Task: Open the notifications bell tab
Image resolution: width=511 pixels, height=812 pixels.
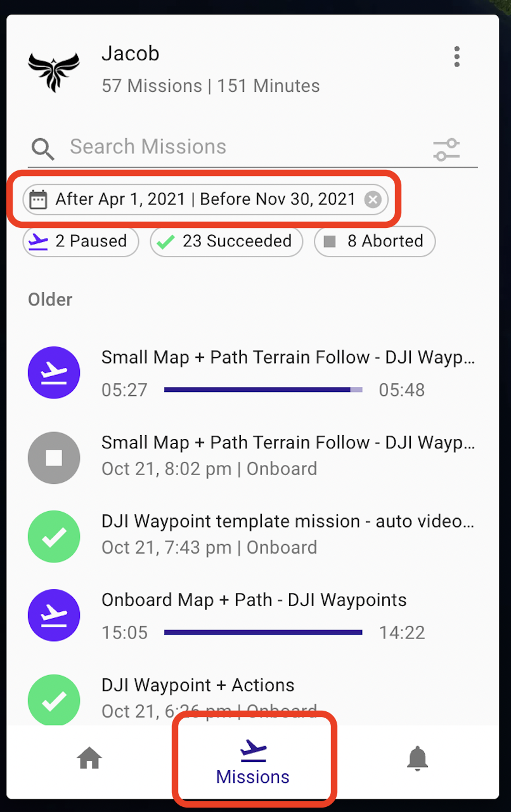Action: point(417,758)
